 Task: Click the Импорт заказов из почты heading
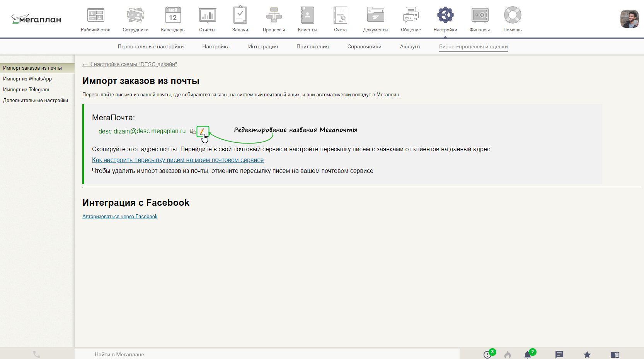point(141,81)
